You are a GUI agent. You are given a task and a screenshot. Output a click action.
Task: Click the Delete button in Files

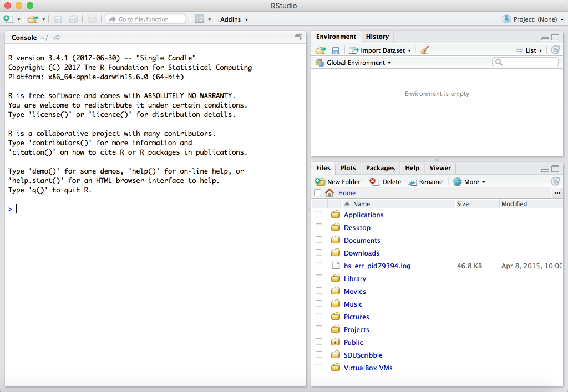coord(386,182)
